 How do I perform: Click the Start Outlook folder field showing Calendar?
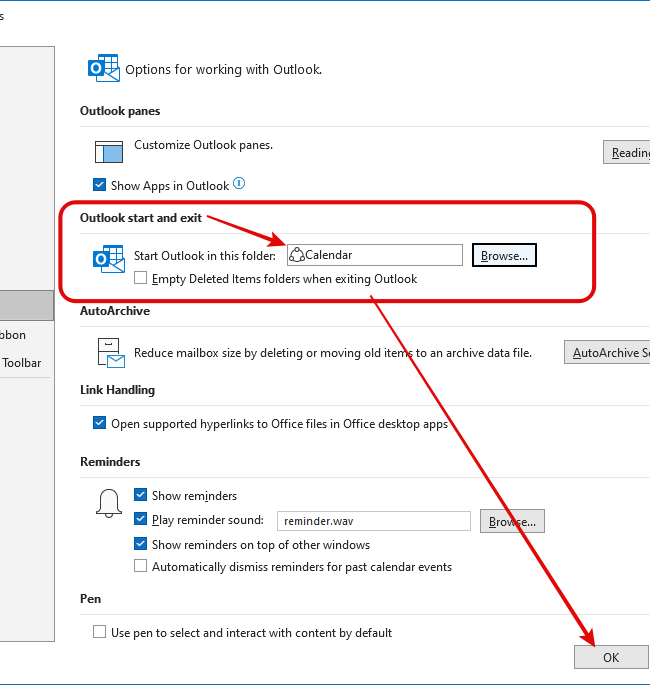375,255
